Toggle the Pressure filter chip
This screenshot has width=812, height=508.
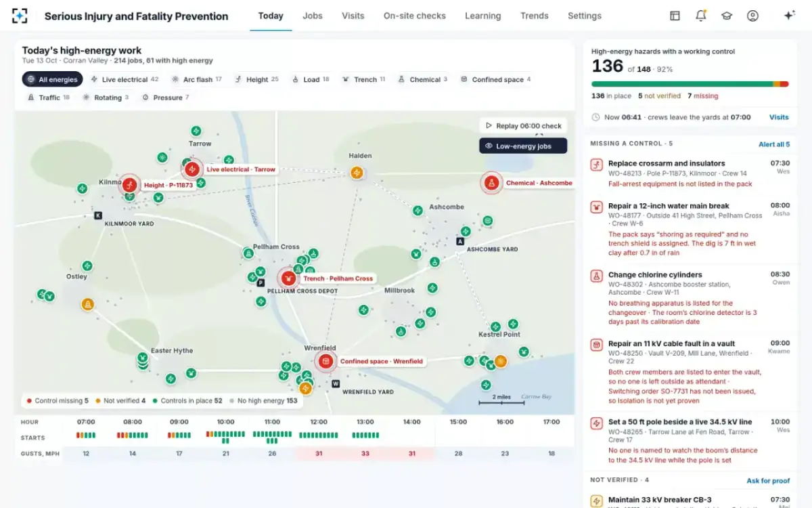165,98
